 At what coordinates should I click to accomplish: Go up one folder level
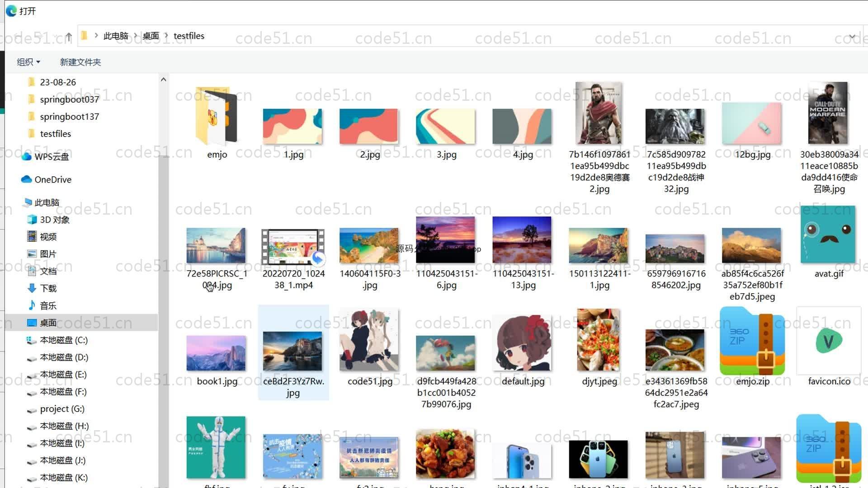pos(68,37)
